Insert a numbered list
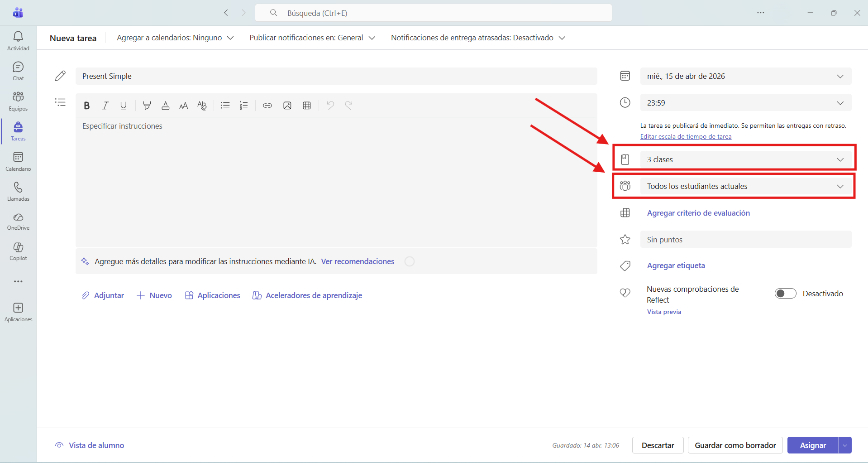 point(243,106)
